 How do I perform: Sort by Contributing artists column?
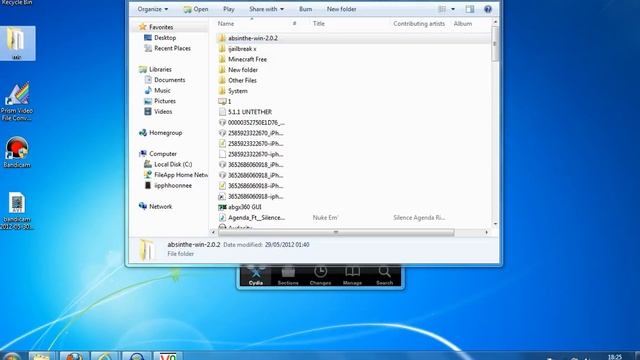(419, 24)
